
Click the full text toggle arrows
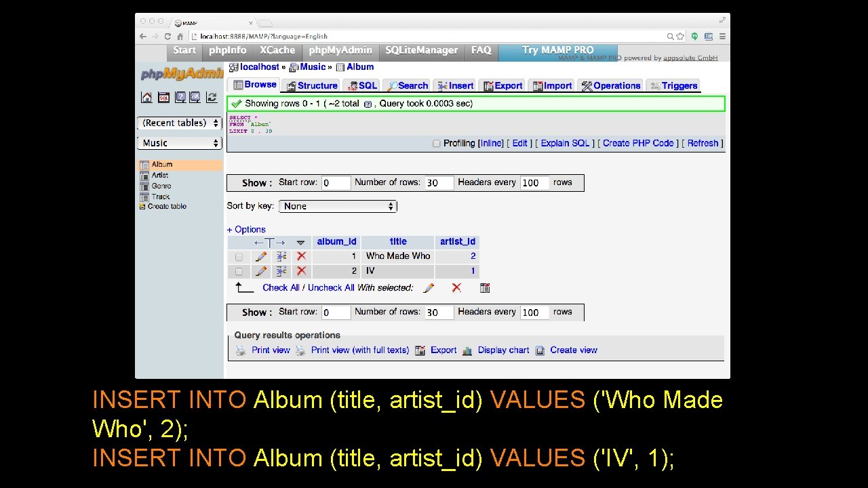pos(269,243)
